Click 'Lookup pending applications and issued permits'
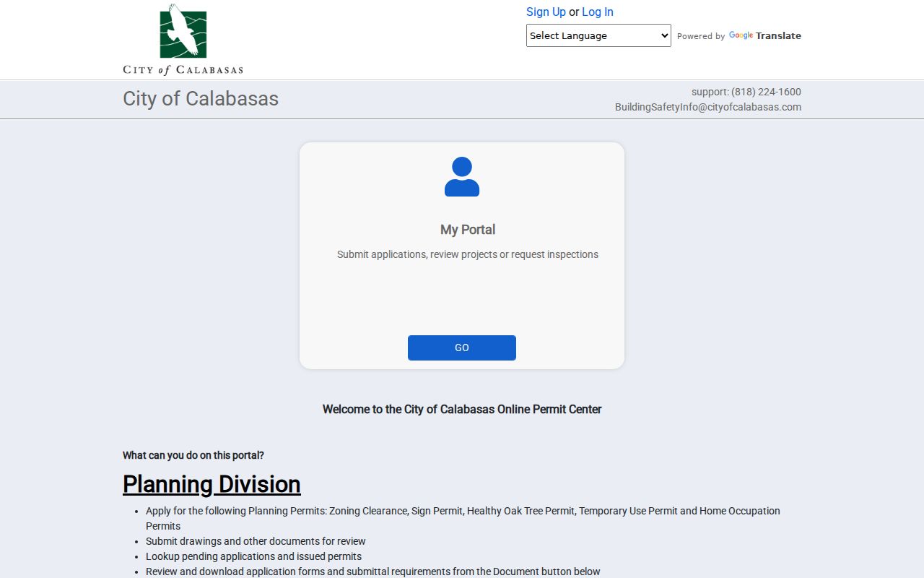 point(253,556)
